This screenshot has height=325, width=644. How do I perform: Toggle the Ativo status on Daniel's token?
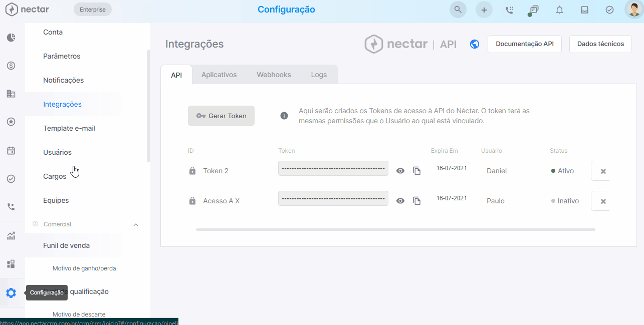(x=562, y=171)
